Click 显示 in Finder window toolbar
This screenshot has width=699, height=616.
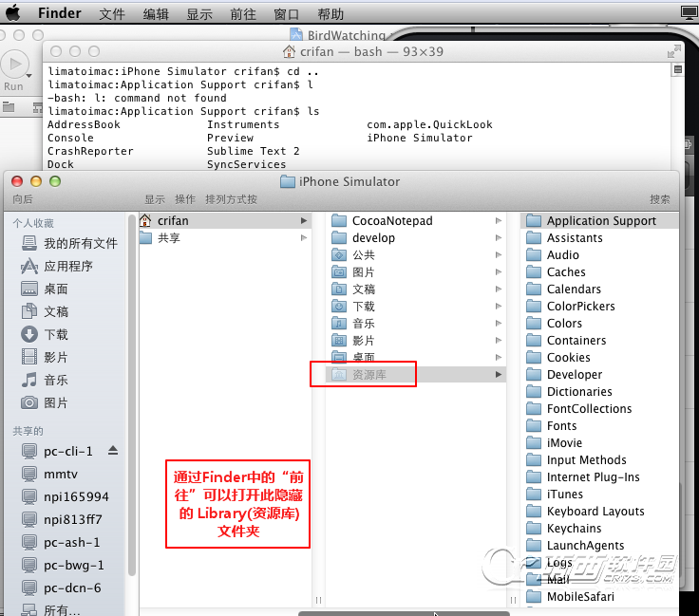point(155,199)
